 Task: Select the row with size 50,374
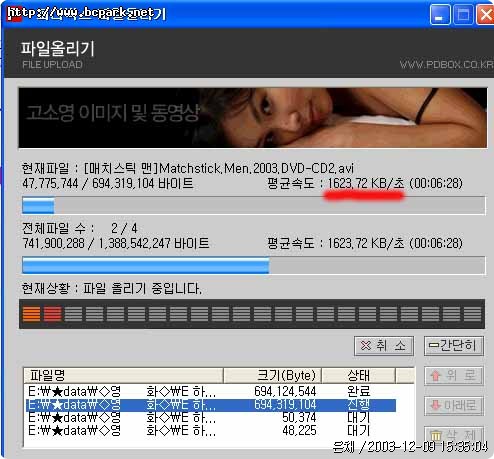pyautogui.click(x=211, y=418)
